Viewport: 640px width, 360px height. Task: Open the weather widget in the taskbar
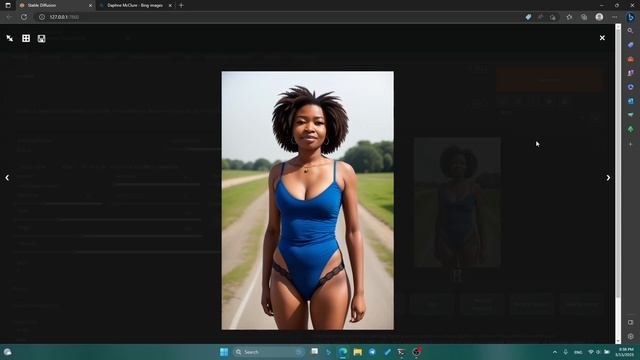(7, 352)
